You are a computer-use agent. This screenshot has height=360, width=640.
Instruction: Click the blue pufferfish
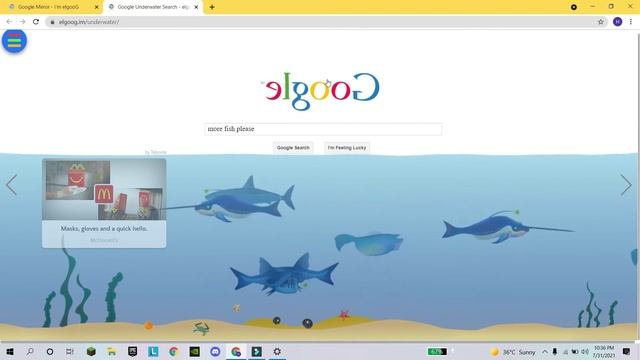tap(368, 243)
